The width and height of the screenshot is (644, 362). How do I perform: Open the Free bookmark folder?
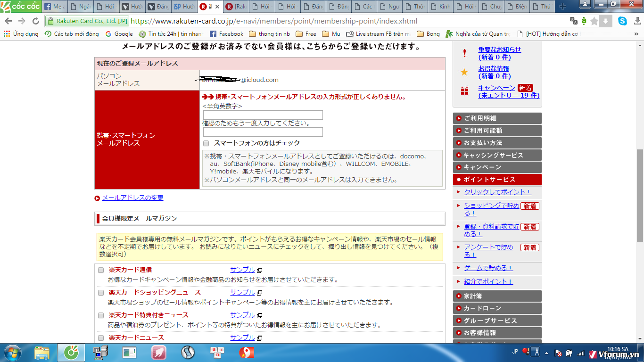(306, 34)
